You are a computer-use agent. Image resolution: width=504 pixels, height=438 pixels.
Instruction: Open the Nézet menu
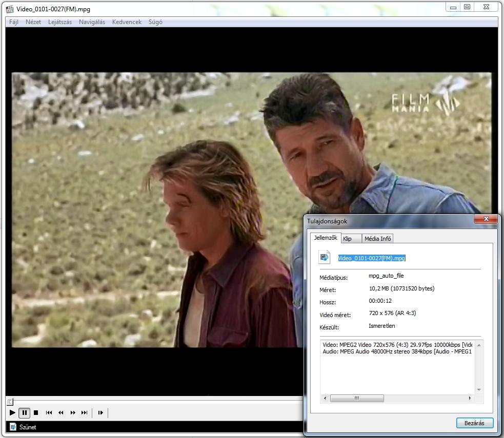click(33, 22)
